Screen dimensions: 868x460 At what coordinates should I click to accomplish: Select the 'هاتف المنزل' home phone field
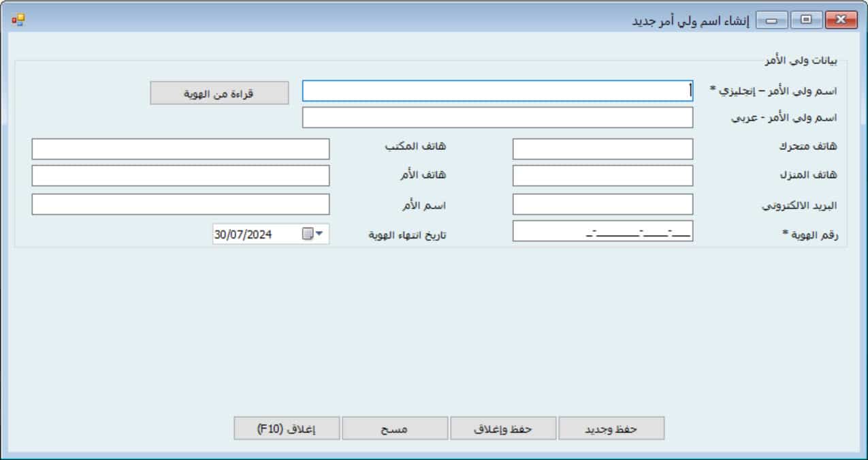tap(602, 176)
